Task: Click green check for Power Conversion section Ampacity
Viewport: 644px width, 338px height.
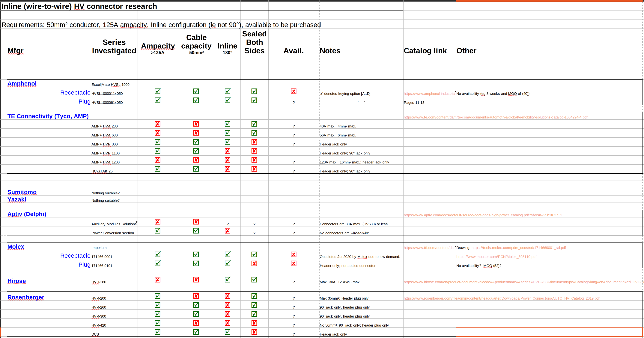Action: click(x=157, y=231)
